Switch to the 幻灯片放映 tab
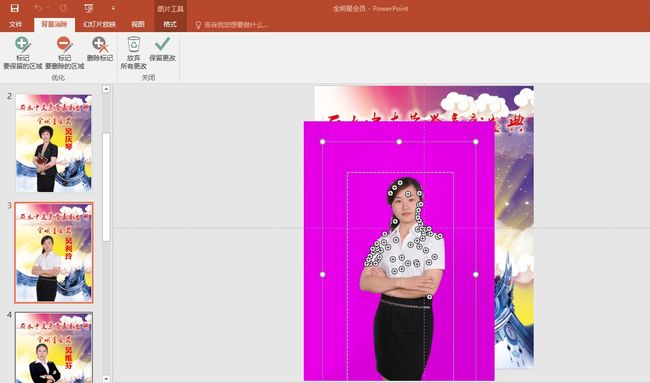The height and width of the screenshot is (383, 650). pyautogui.click(x=99, y=24)
